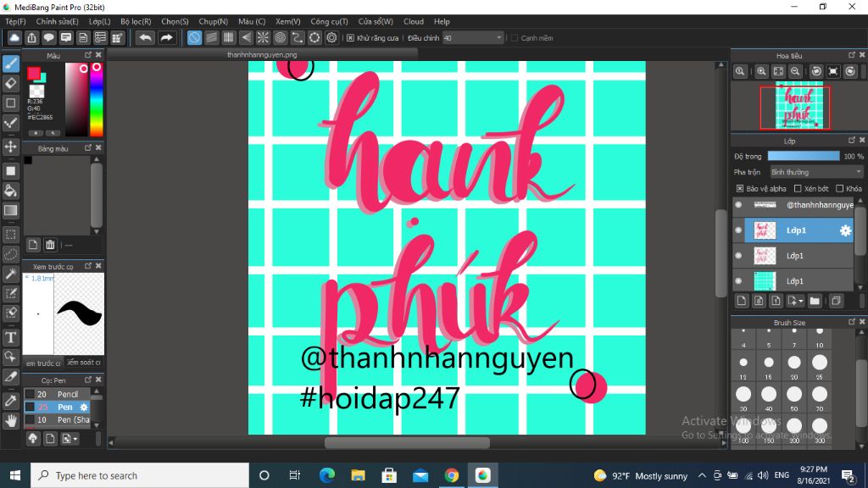Undock the Màu color panel
The image size is (868, 488).
pos(88,55)
